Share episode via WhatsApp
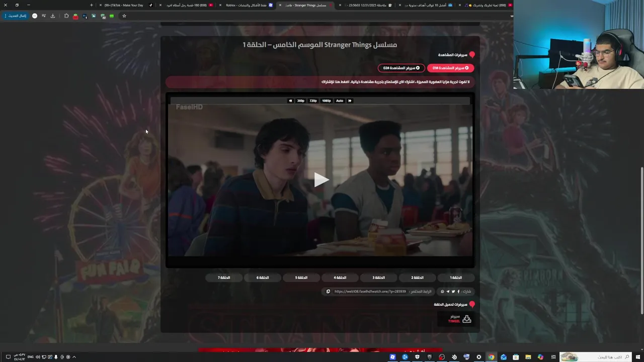This screenshot has height=362, width=644. pos(443,291)
